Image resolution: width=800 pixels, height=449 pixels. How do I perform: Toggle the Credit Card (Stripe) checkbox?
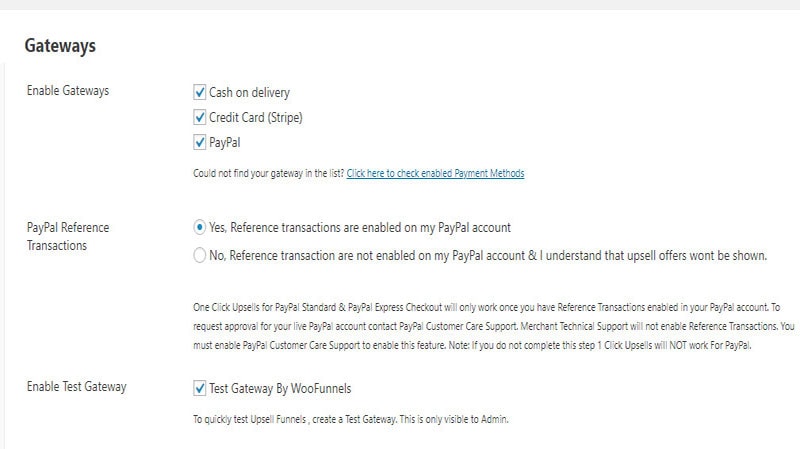click(x=200, y=117)
